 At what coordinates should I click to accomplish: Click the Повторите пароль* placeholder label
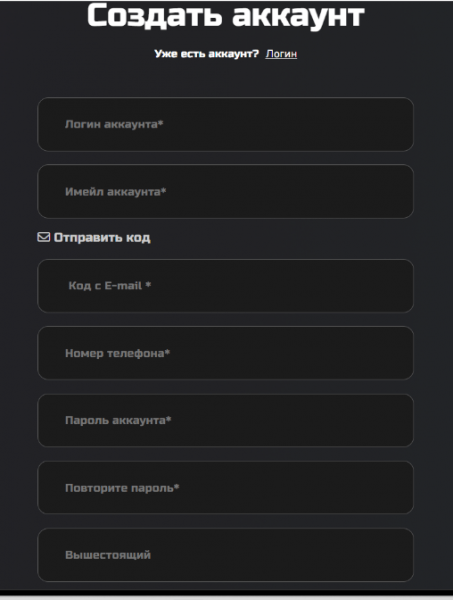[122, 488]
